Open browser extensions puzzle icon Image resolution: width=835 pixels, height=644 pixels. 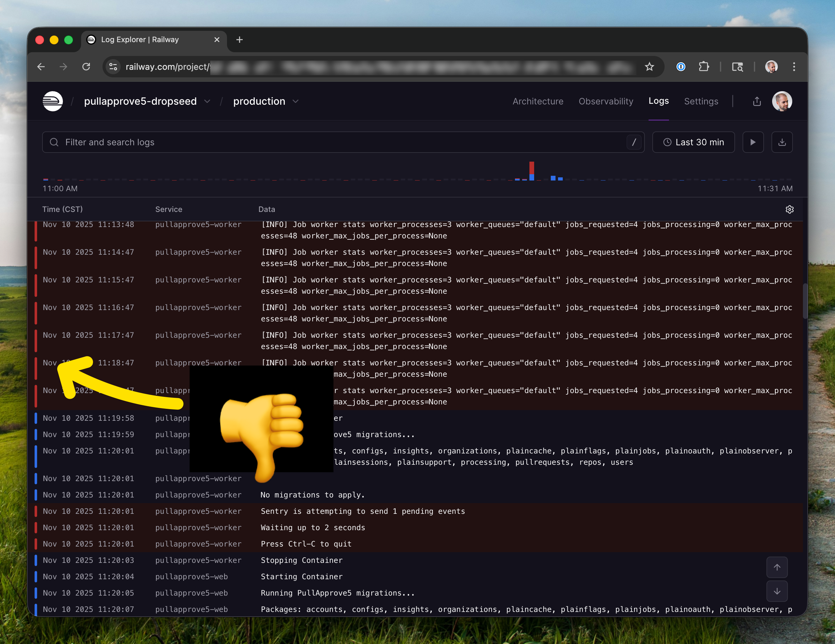pos(704,67)
